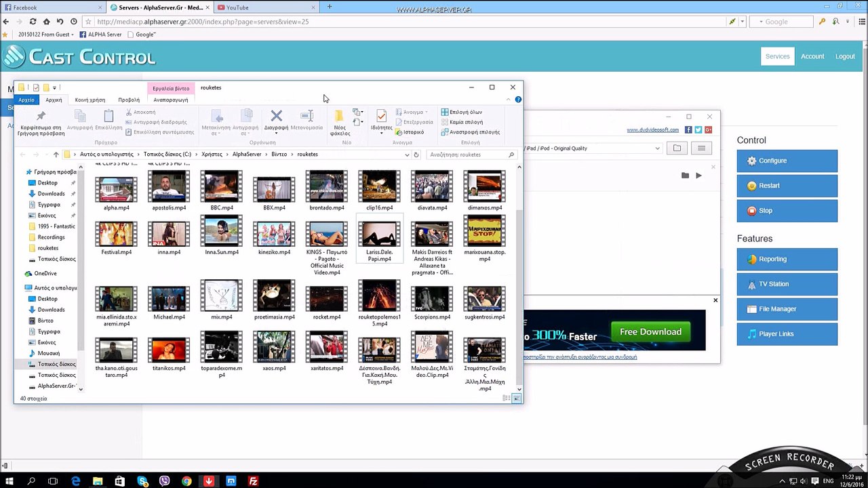Switch to Αναπαραγωγή ribbon tab
868x488 pixels.
tap(171, 100)
